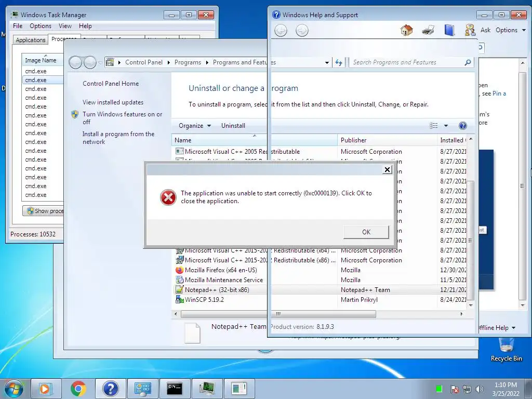Open the Recycle Bin desktop icon

(506, 350)
